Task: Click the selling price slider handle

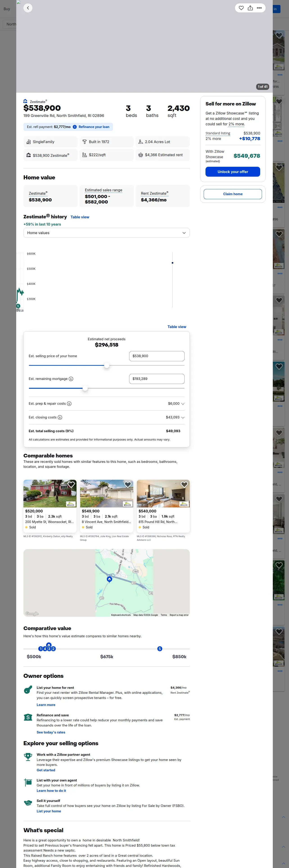Action: coord(107,365)
